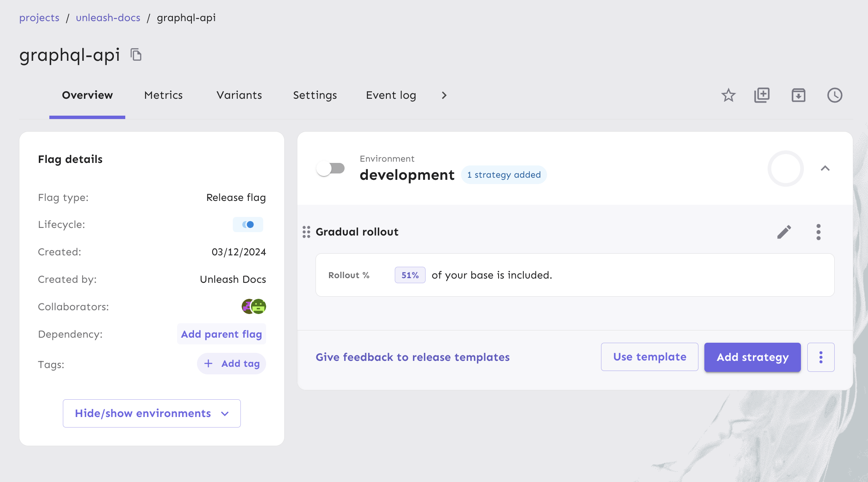Edit the Gradual rollout strategy

784,231
